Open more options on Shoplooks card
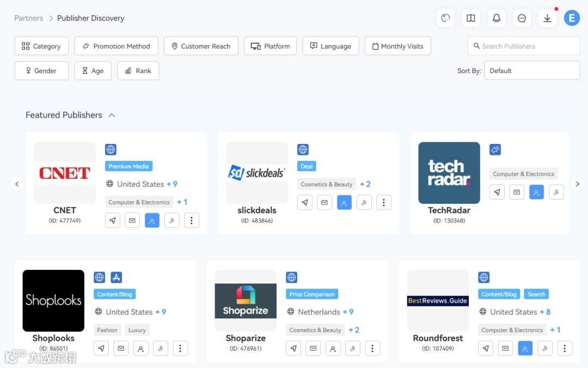This screenshot has width=588, height=368. click(180, 348)
